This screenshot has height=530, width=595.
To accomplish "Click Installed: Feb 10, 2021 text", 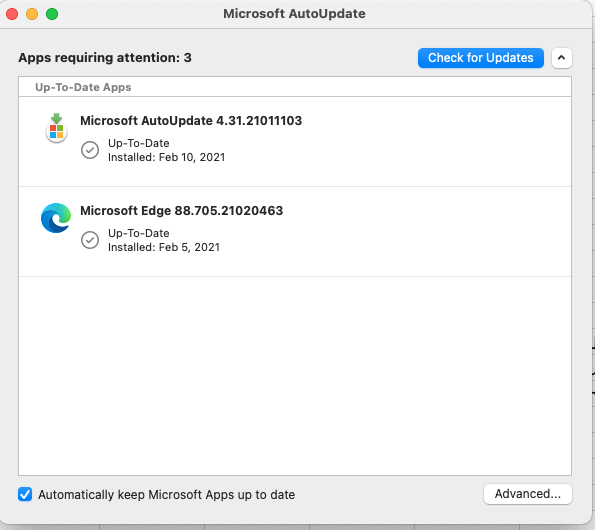I will (x=166, y=157).
